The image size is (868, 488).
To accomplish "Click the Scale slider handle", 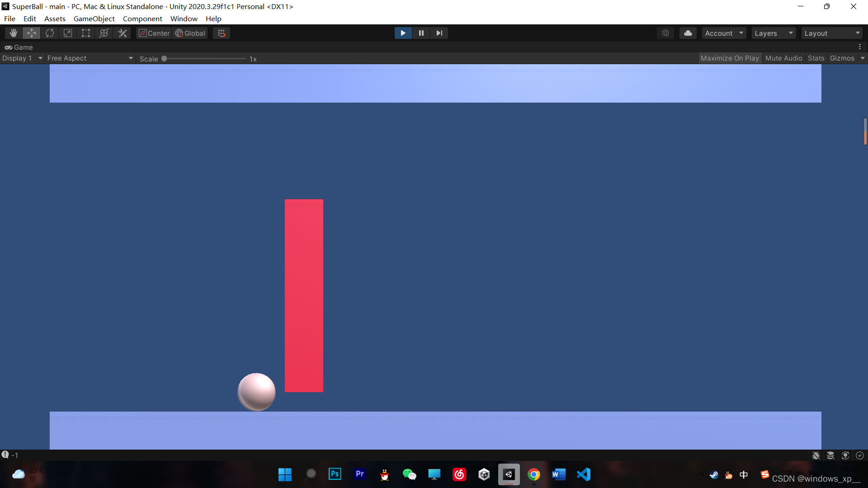I will pos(164,59).
